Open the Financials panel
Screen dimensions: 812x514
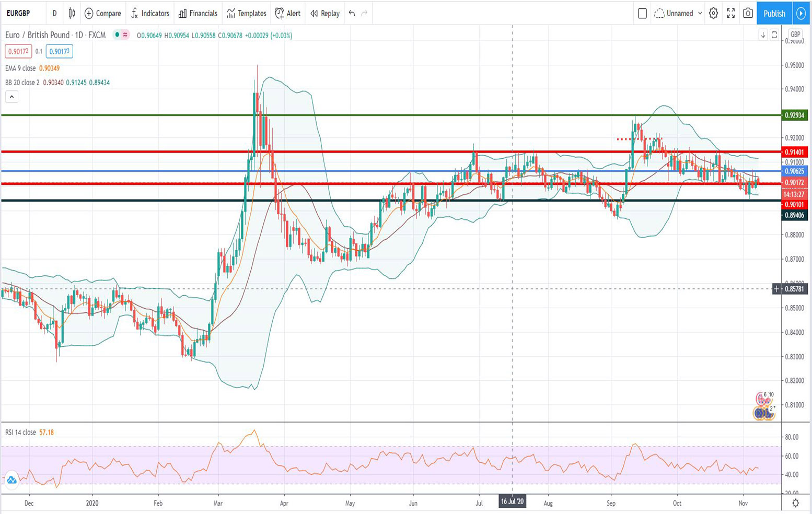tap(198, 14)
